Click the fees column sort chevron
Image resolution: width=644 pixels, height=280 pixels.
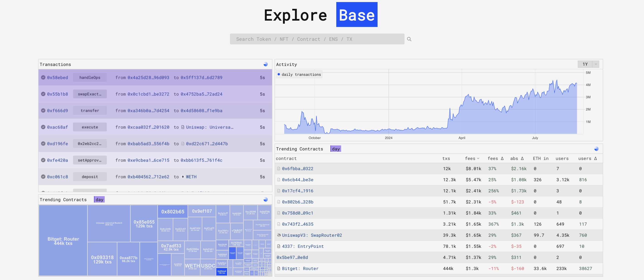pyautogui.click(x=478, y=158)
